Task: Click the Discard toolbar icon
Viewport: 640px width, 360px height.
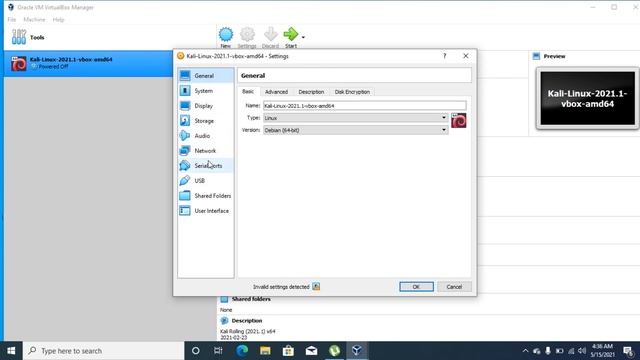Action: [270, 34]
